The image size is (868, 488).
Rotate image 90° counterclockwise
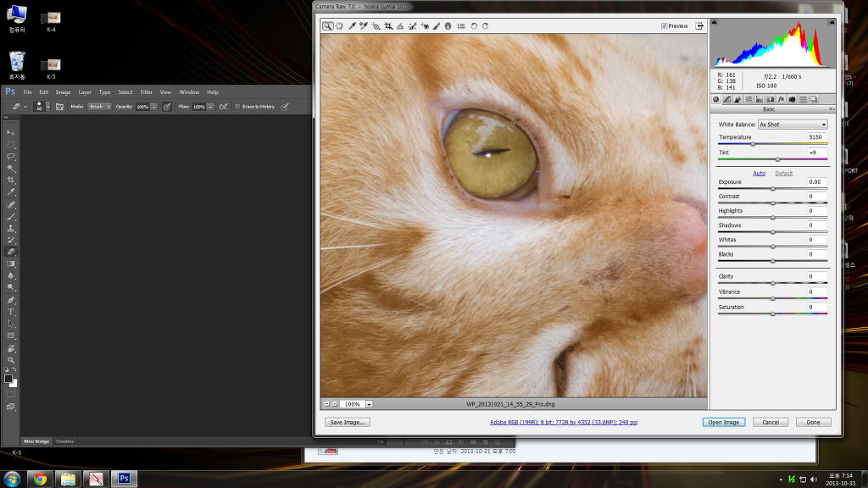[x=474, y=26]
